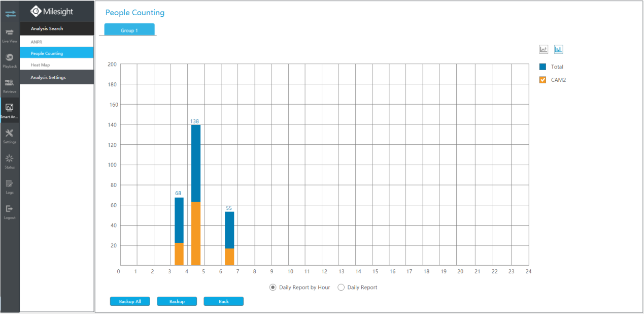Image resolution: width=644 pixels, height=314 pixels.
Task: Click the blue segment of the 138 bar
Action: 196,163
